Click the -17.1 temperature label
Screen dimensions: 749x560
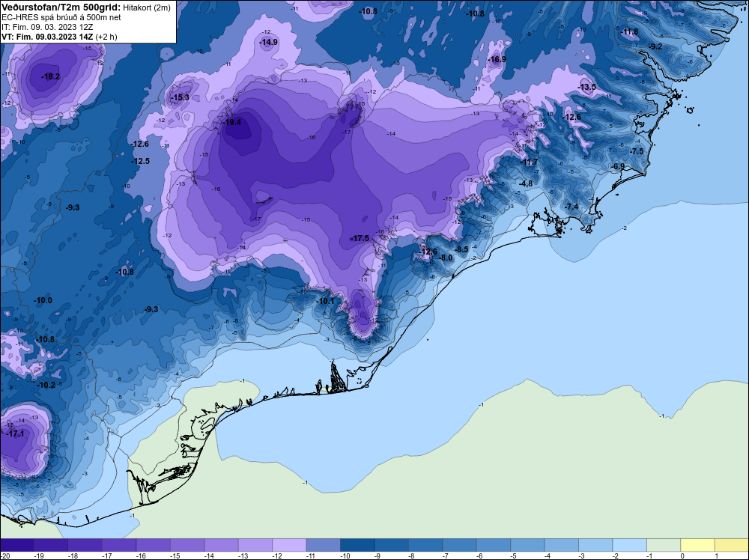pos(15,434)
